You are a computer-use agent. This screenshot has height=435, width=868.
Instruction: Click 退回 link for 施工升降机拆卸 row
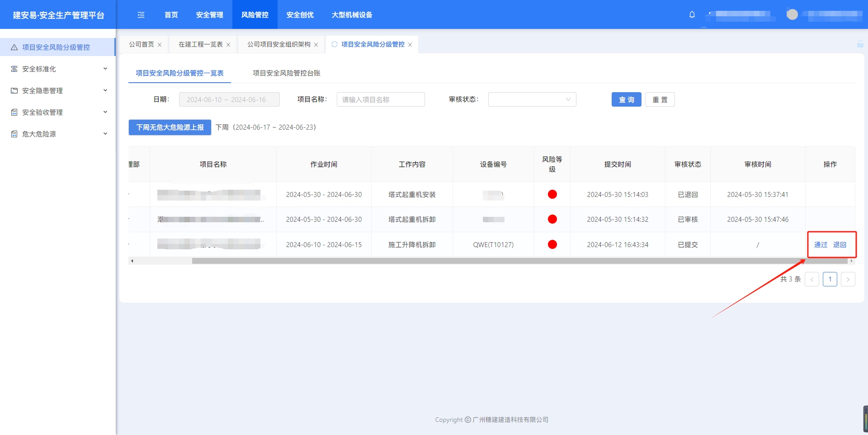840,245
